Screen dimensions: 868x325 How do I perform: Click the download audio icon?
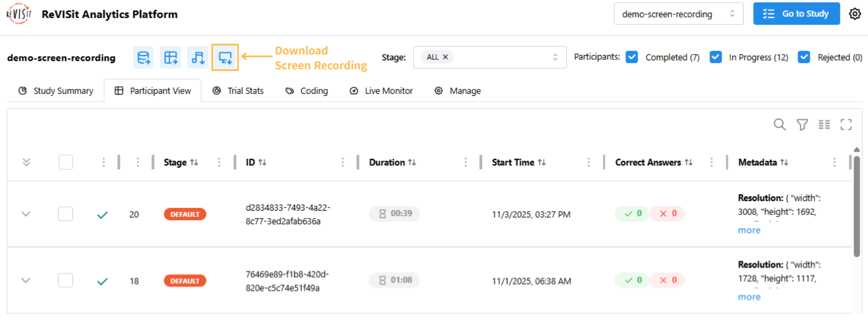click(198, 57)
